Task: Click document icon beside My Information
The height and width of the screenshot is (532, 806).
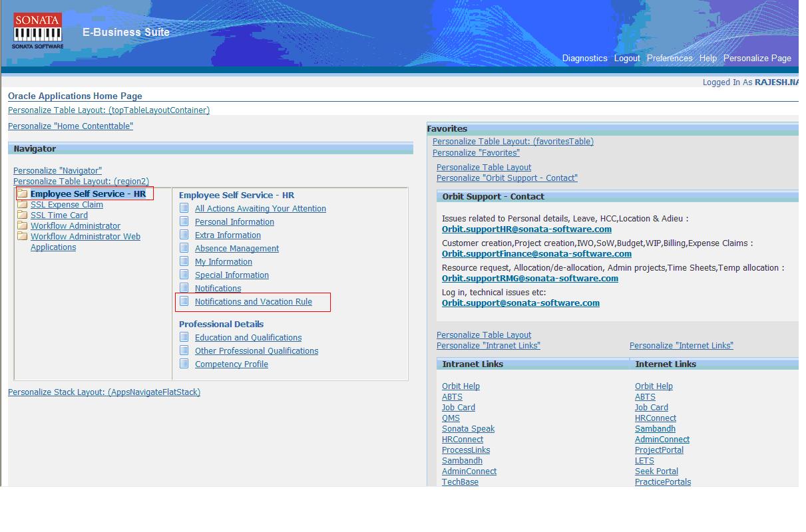Action: tap(184, 261)
